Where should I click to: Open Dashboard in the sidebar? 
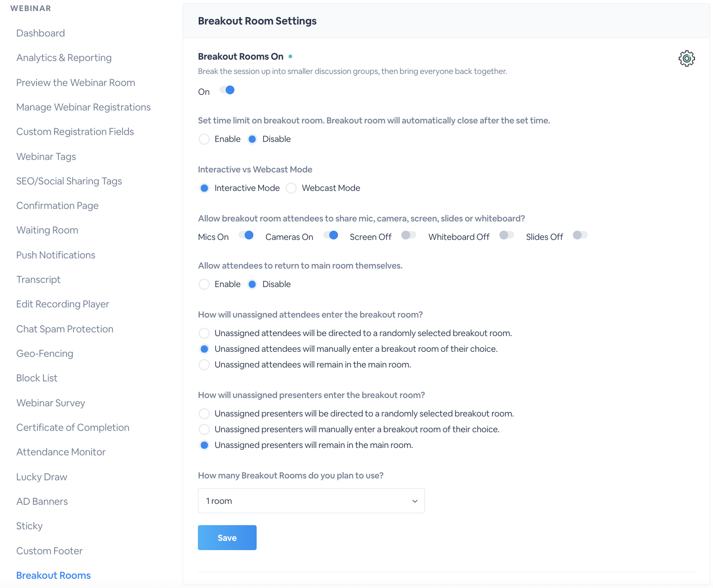click(41, 33)
